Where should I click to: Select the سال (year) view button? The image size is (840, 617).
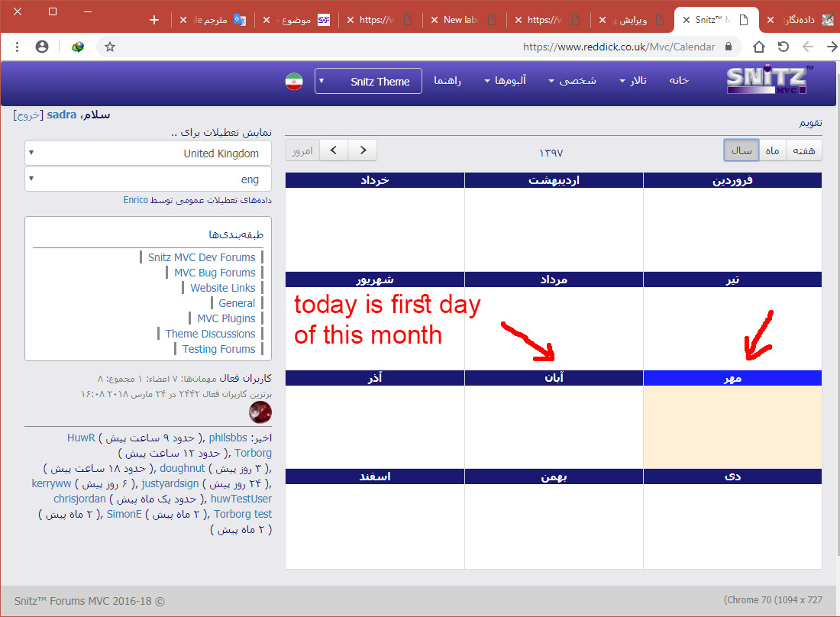click(x=741, y=150)
